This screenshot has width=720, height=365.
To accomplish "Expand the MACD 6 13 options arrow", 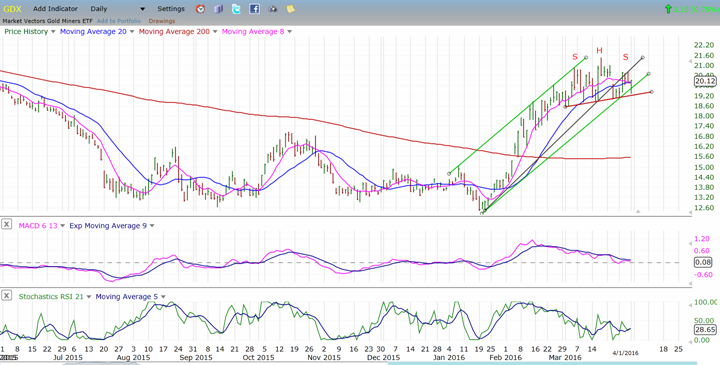I will [x=62, y=226].
